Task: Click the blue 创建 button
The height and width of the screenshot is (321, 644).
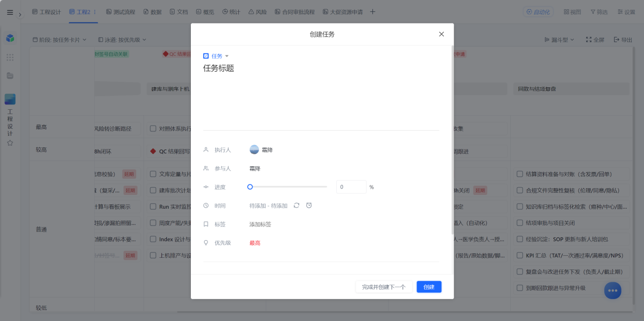Action: click(429, 287)
